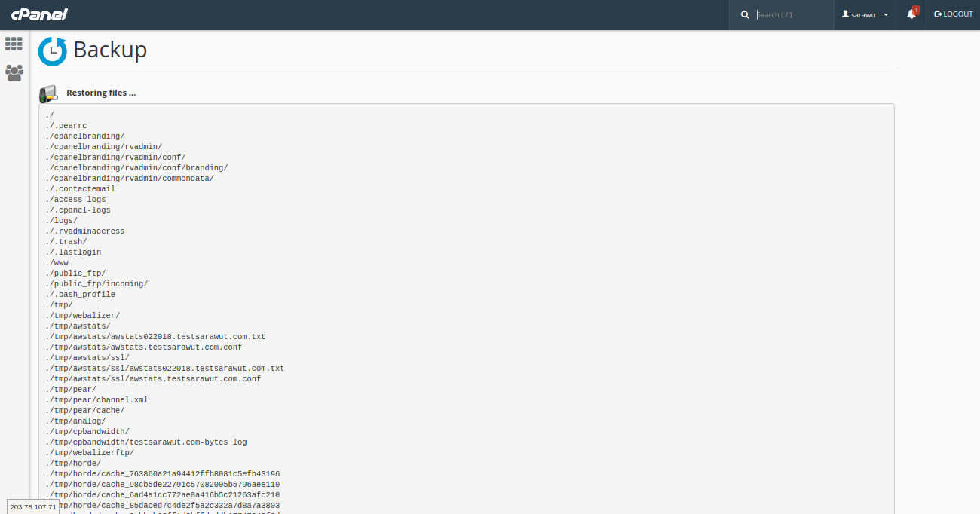Screen dimensions: 980x514
Task: Click the hard drive restore icon
Action: 48,93
